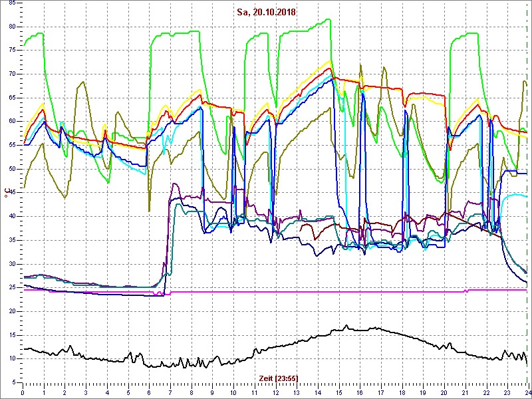Click temperature axis label 60
Viewport: 532px width, 399px height.
(x=11, y=122)
